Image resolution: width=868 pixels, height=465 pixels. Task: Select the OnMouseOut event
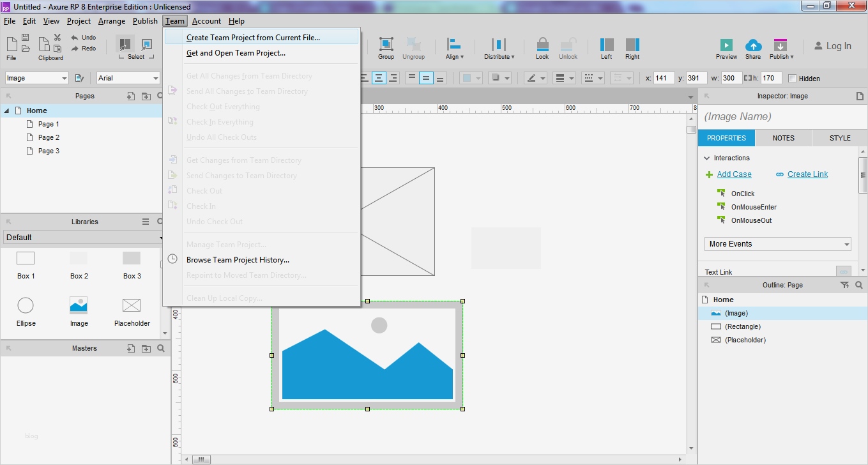(751, 220)
